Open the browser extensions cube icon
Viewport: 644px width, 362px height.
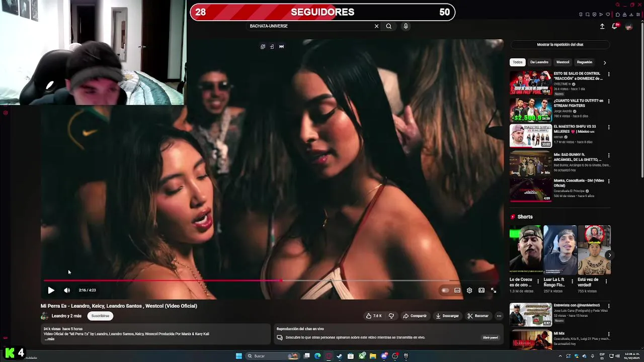[x=618, y=15]
